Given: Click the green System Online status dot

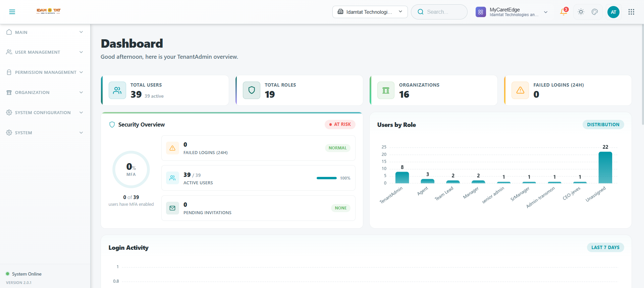Looking at the screenshot, I should 7,274.
